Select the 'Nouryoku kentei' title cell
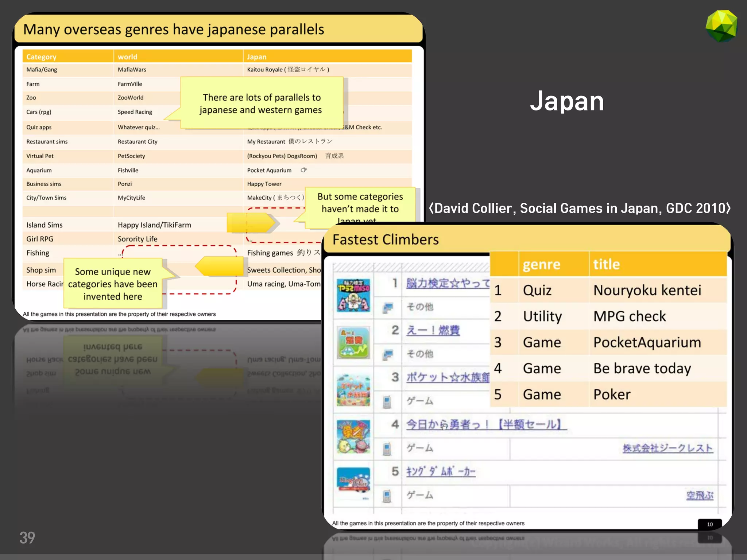The image size is (747, 560). click(x=658, y=290)
